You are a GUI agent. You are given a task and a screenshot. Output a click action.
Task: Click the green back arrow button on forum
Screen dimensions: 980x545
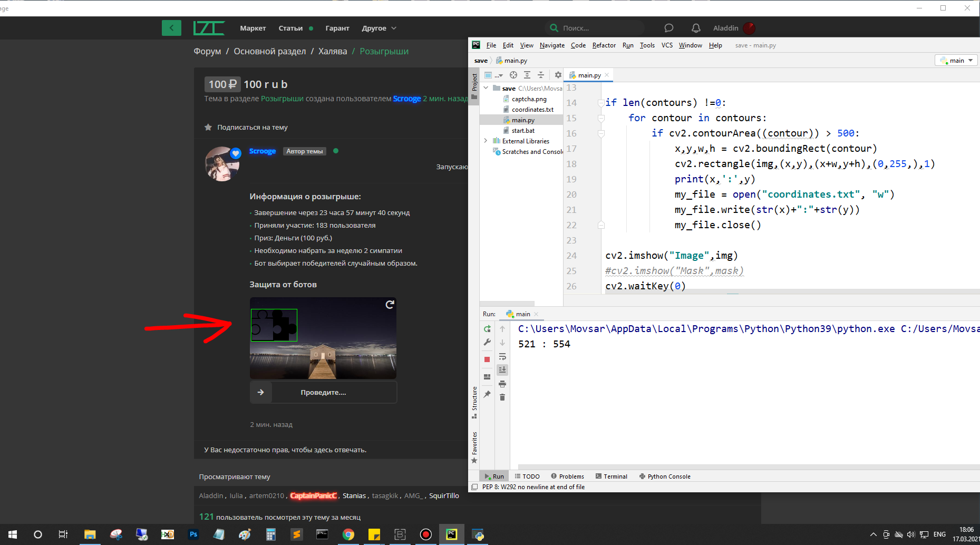(171, 28)
